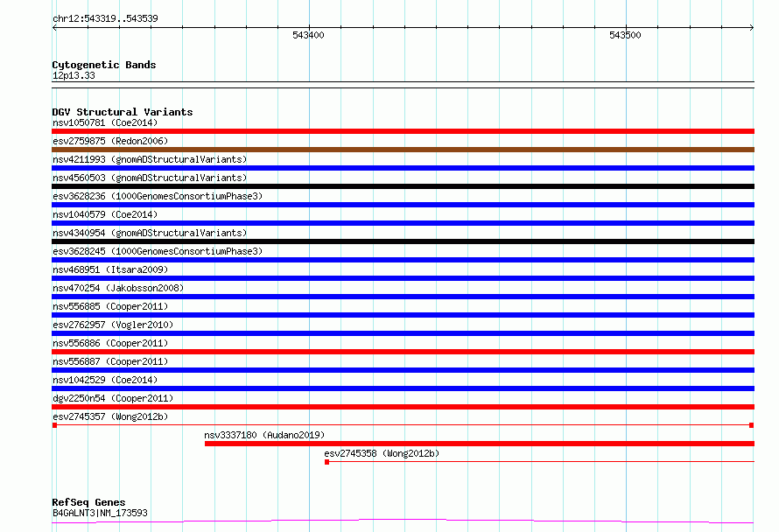Click the black bar under nsv4340954
The width and height of the screenshot is (779, 532).
tap(403, 241)
